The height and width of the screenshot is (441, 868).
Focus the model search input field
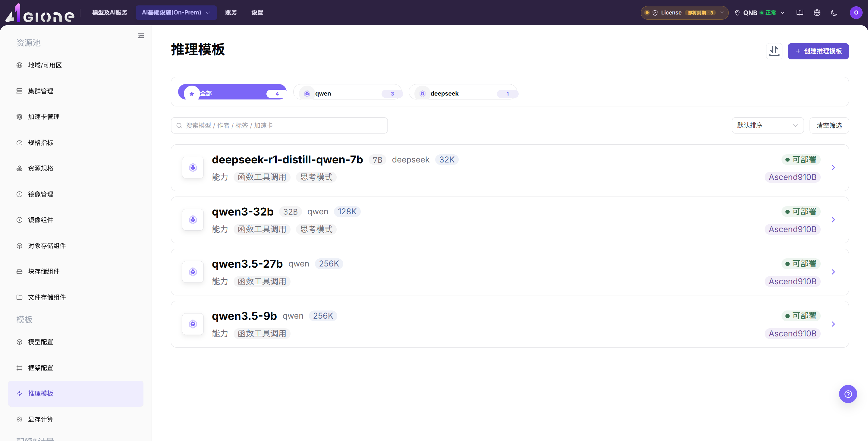pyautogui.click(x=279, y=125)
